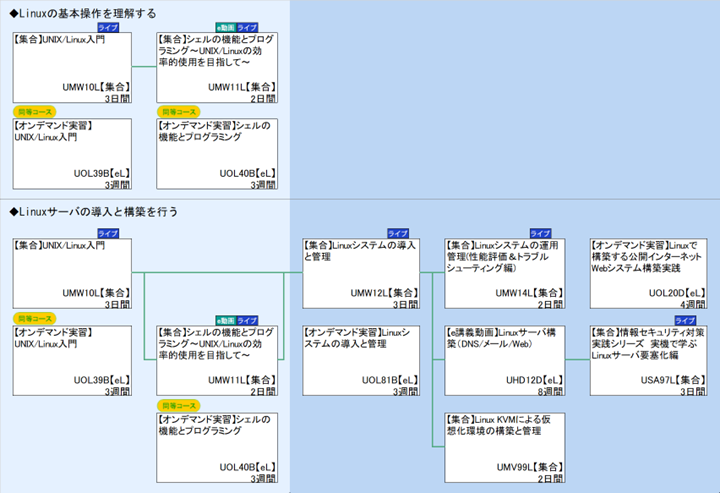This screenshot has width=720, height=493.
Task: Click the heading Linuxの基本操作を理解する
Action: coord(83,13)
